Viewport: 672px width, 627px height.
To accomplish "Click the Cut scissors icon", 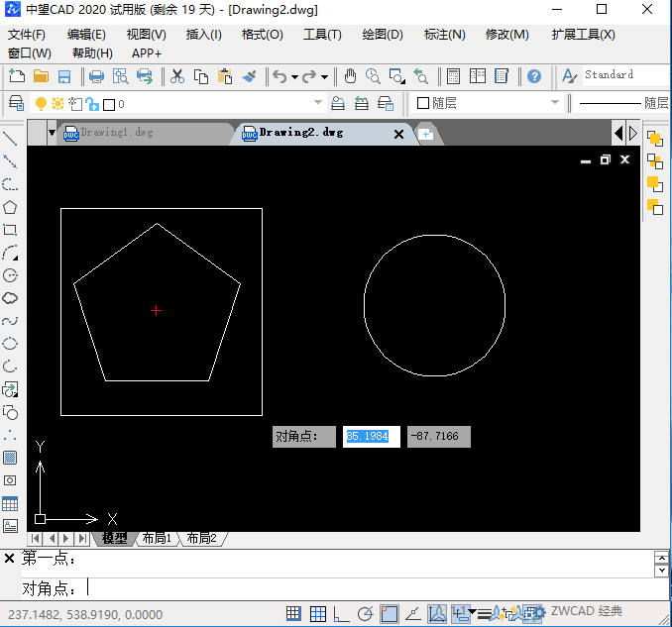I will 177,76.
